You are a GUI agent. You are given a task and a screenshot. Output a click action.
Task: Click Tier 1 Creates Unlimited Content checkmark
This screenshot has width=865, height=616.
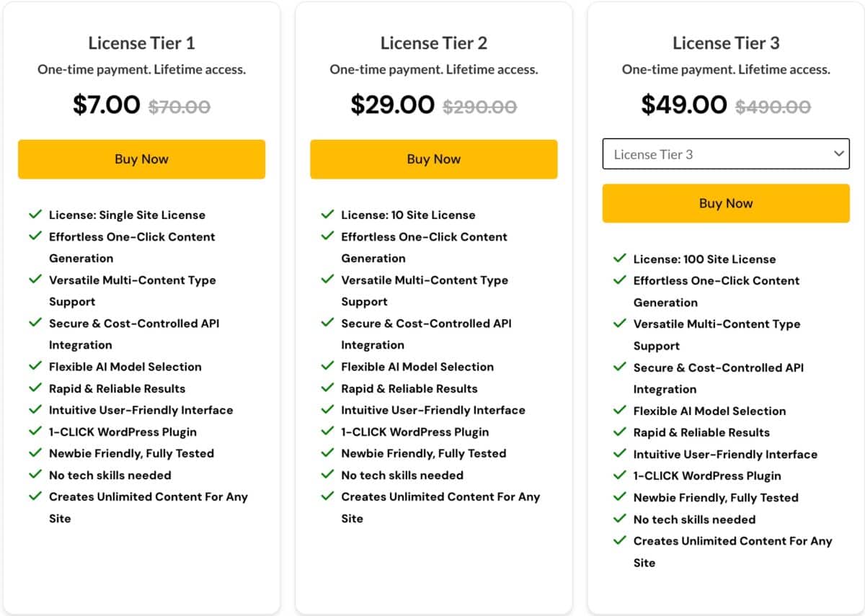[35, 496]
